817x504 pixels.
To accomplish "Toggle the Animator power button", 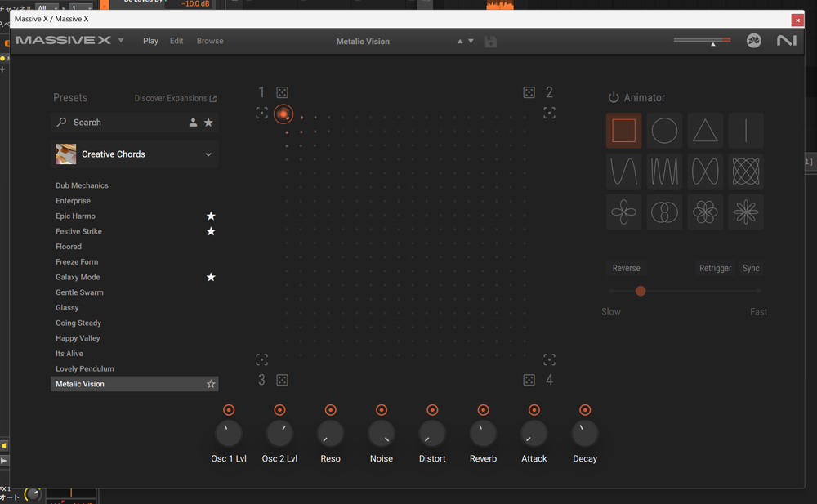I will (614, 98).
